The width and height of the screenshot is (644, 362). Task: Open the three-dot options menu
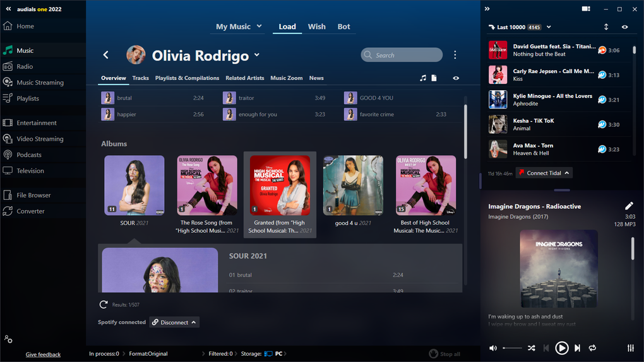click(x=455, y=55)
